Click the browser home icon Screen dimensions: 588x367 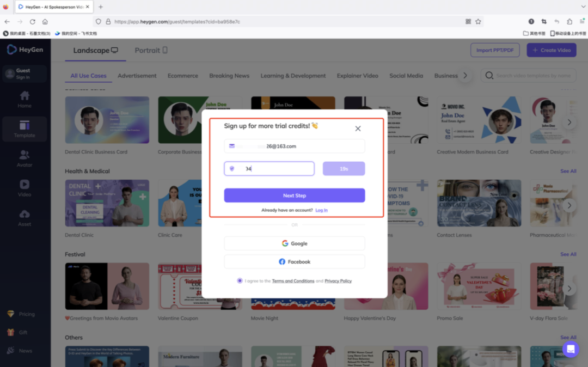coord(45,22)
